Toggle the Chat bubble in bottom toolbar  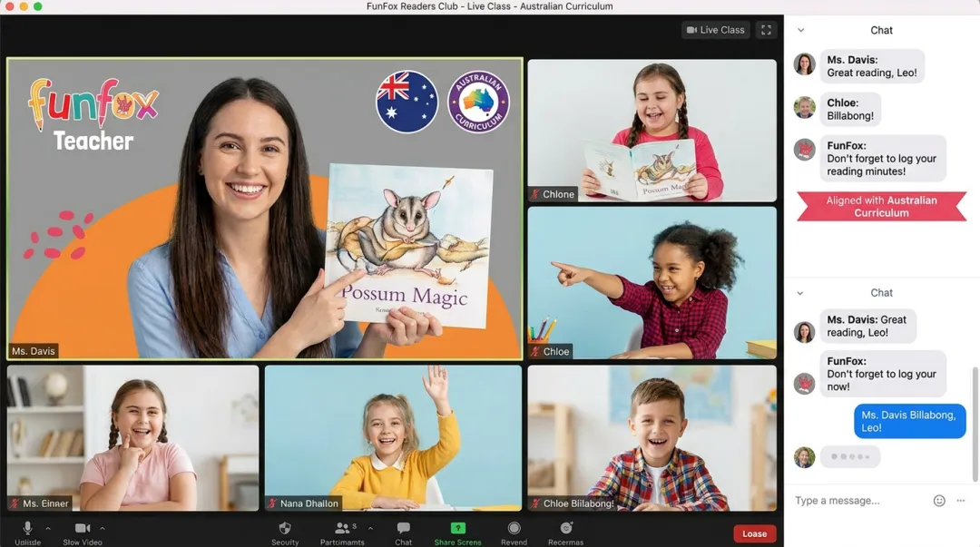pyautogui.click(x=403, y=528)
